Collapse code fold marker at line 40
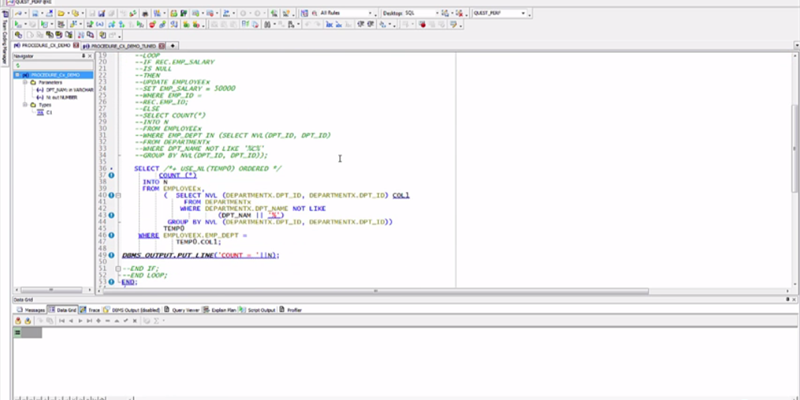Image resolution: width=800 pixels, height=400 pixels. [118, 195]
